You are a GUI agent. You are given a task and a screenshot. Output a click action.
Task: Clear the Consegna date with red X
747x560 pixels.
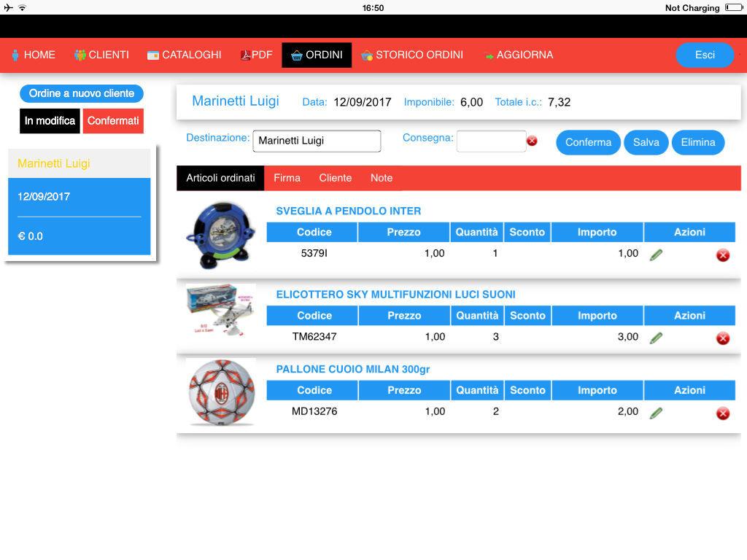point(532,141)
